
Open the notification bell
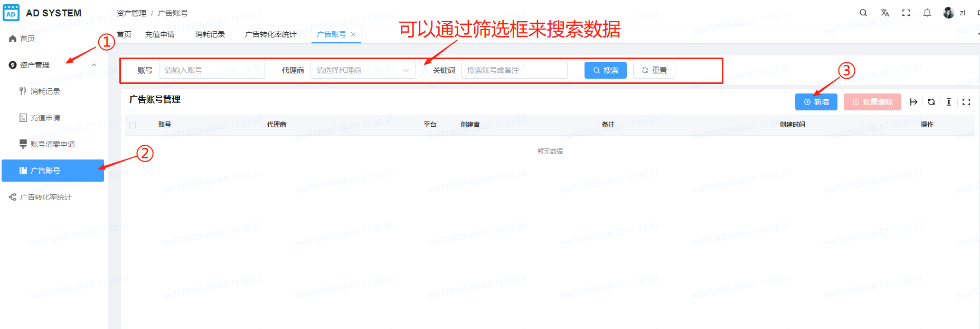pyautogui.click(x=927, y=13)
